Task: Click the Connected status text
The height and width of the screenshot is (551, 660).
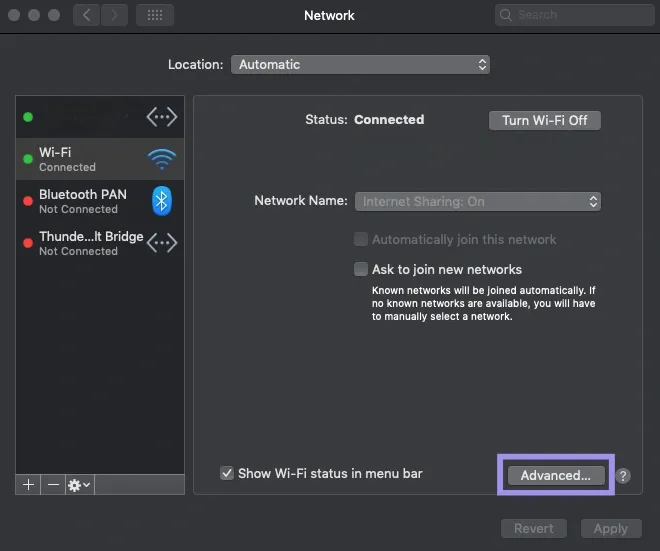Action: (389, 120)
